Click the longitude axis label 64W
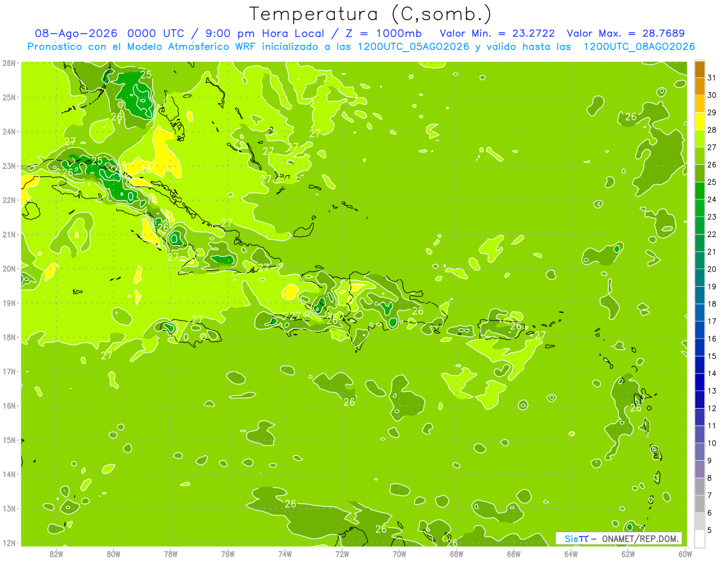Viewport: 728px width, 562px height. click(571, 554)
